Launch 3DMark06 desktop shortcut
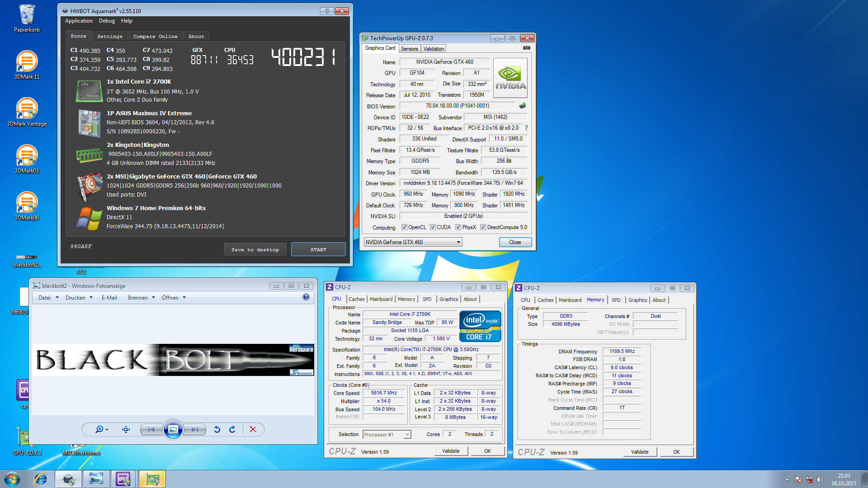This screenshot has width=868, height=488. click(27, 206)
